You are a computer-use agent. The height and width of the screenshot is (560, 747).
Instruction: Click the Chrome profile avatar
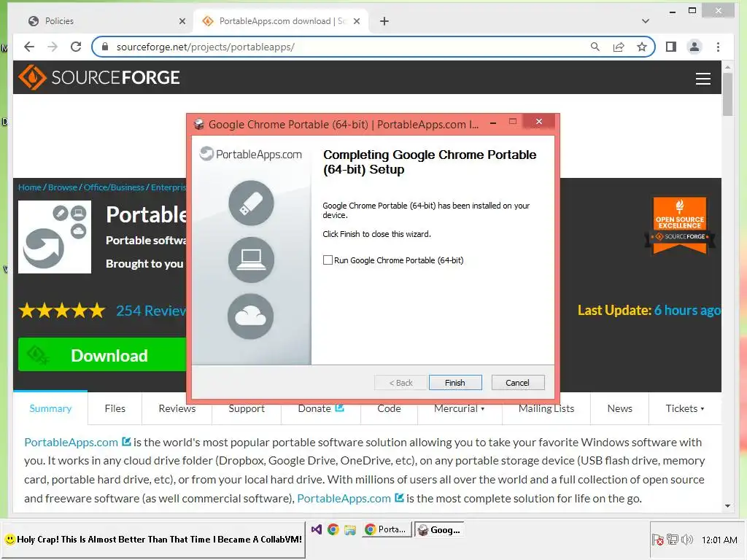coord(694,47)
